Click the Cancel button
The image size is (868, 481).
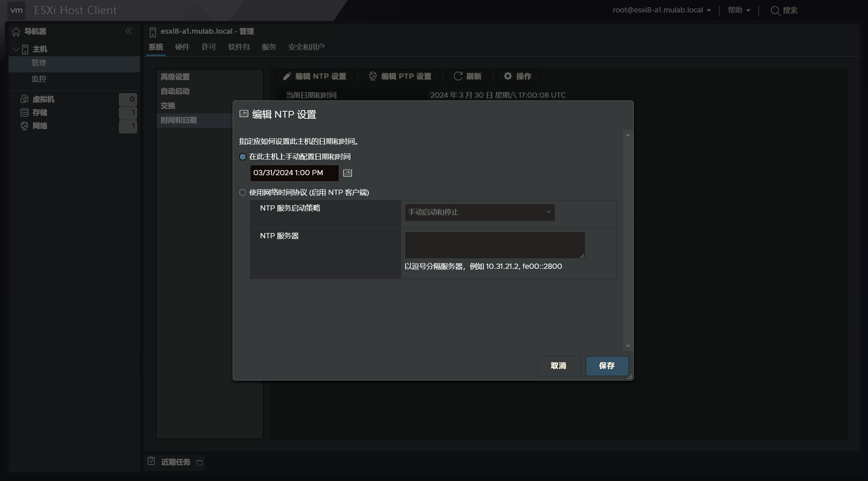[x=559, y=366]
